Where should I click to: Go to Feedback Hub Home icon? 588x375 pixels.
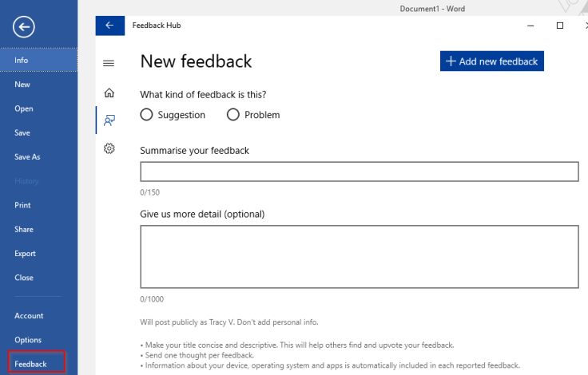(109, 93)
